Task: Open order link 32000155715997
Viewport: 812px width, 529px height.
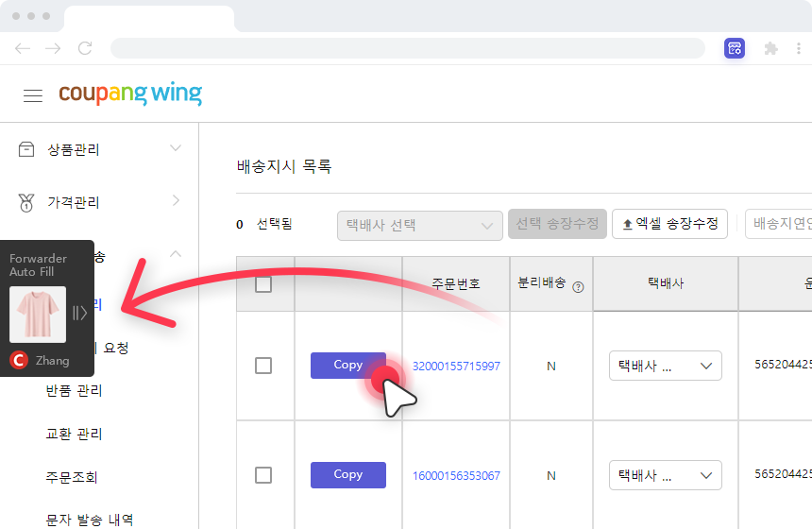Action: [456, 366]
